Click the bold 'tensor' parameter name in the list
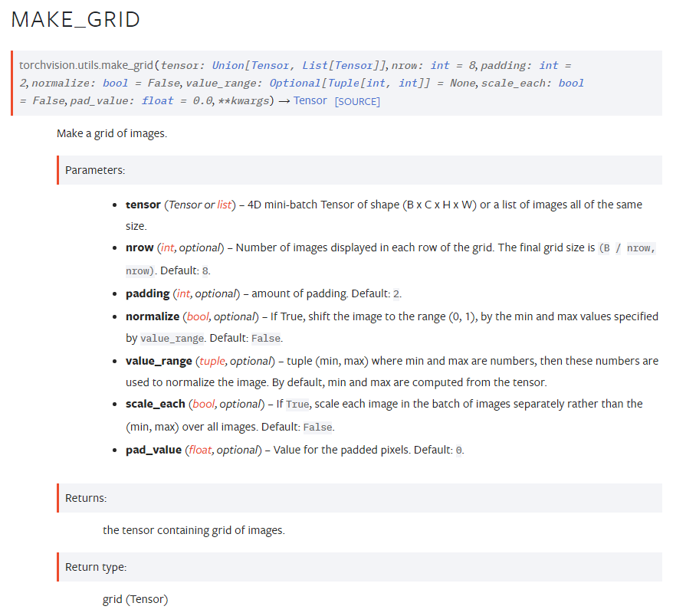 click(143, 205)
